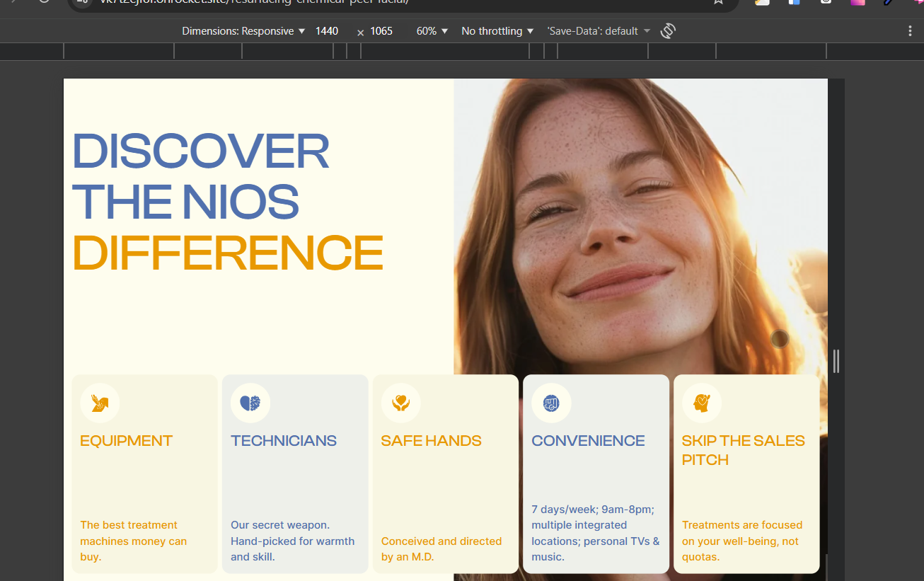Click the Technicians heart-brain icon
Image resolution: width=924 pixels, height=581 pixels.
pos(250,403)
